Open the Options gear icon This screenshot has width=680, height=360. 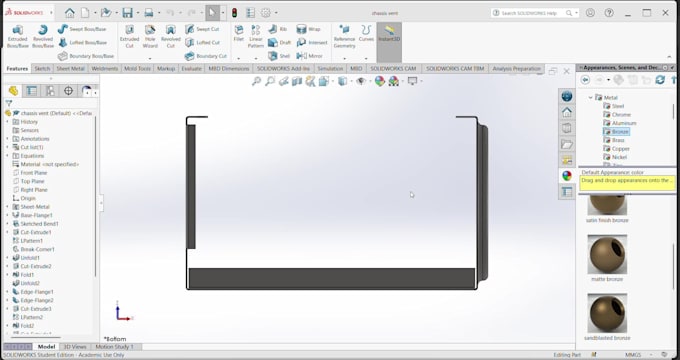(266, 13)
